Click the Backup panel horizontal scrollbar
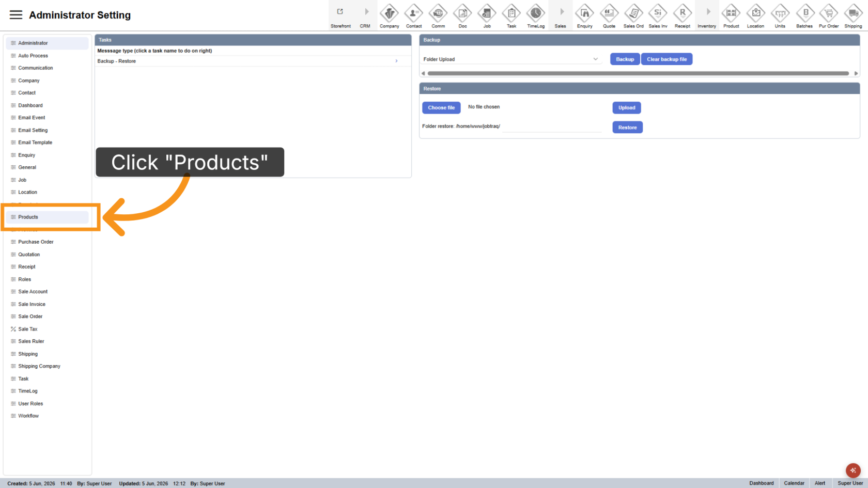Viewport: 868px width, 488px height. point(638,73)
